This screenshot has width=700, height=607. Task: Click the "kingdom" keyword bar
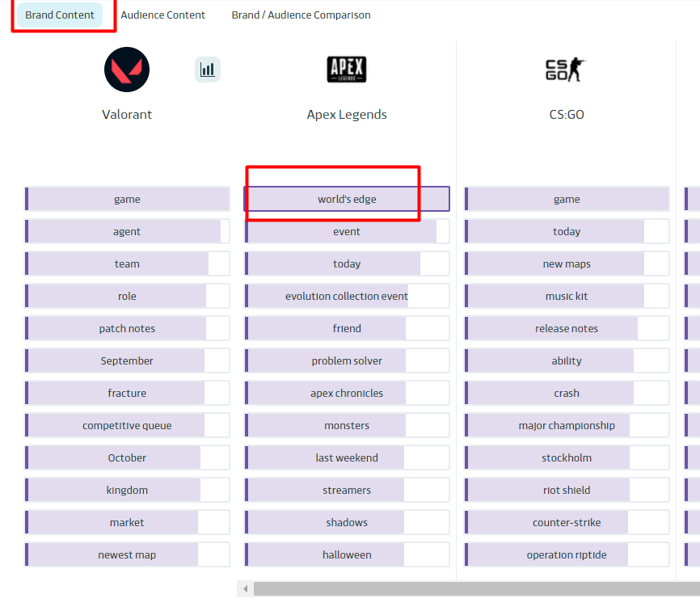pos(127,490)
